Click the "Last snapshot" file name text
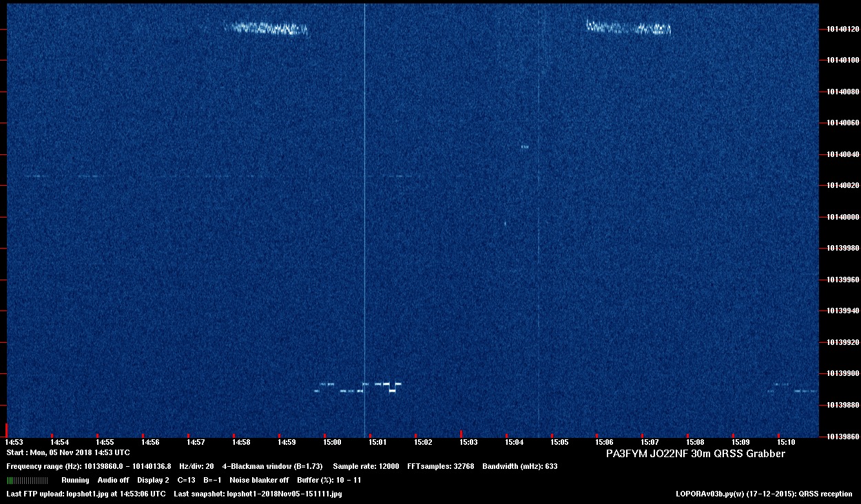The image size is (861, 504). pyautogui.click(x=258, y=494)
